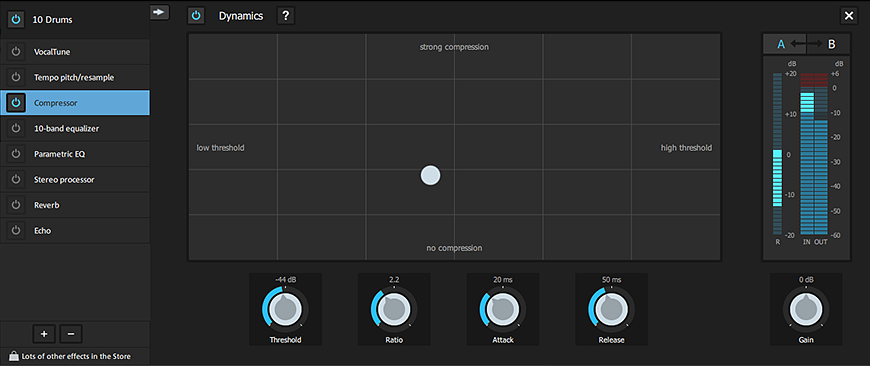The height and width of the screenshot is (366, 870).
Task: Select the Parametric EQ effect
Action: coord(75,154)
